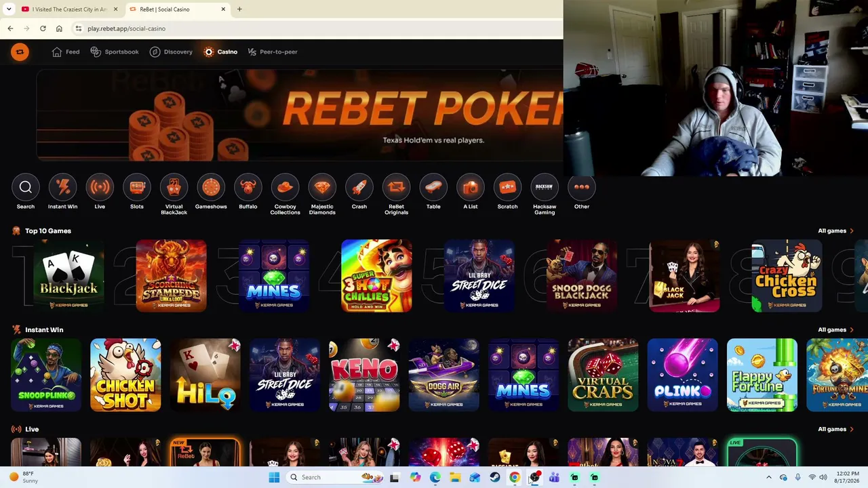Open the Peer-to-peer section
The image size is (868, 488).
point(272,52)
